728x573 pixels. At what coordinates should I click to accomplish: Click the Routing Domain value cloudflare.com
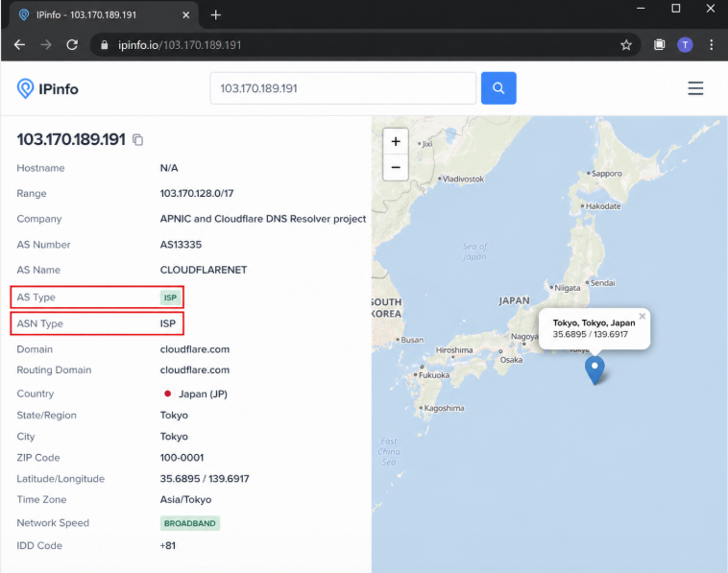(x=195, y=370)
